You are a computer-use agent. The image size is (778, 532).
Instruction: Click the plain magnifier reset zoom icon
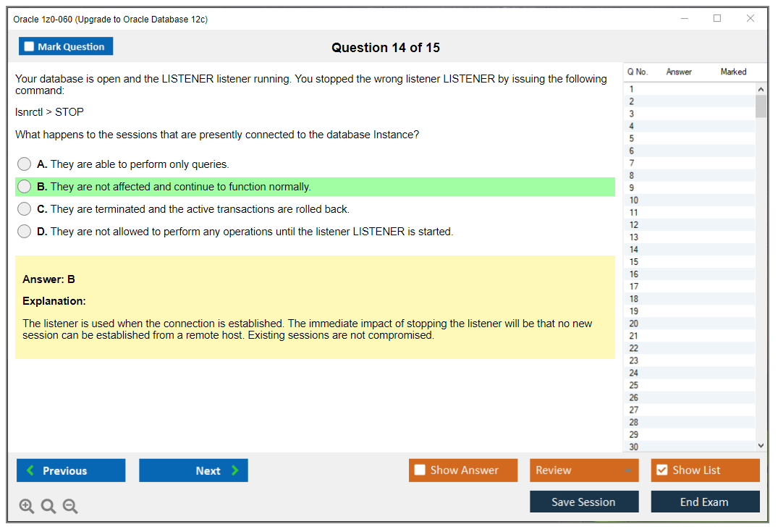(x=48, y=506)
